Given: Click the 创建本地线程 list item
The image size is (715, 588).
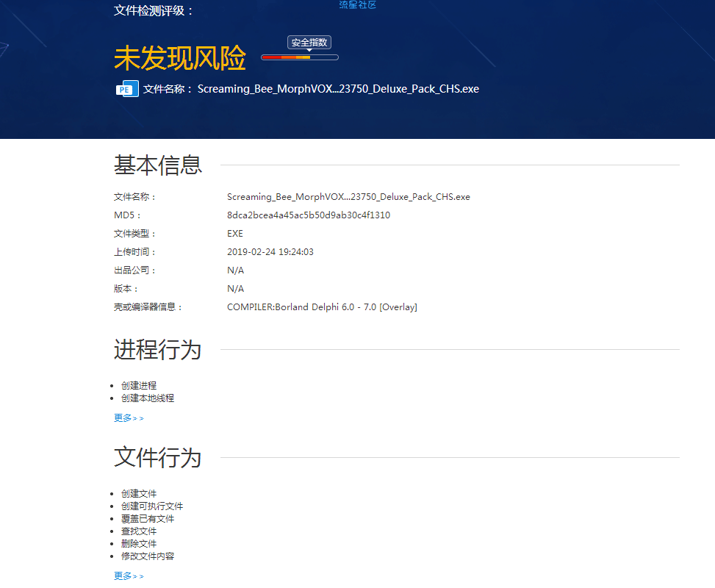Looking at the screenshot, I should pos(148,398).
